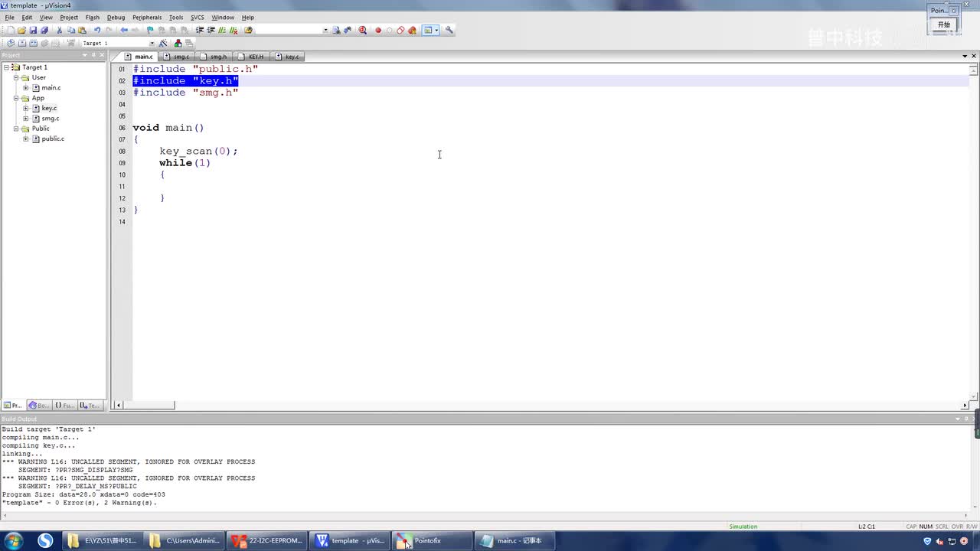Open the window layout dropdown button
The width and height of the screenshot is (980, 551).
[x=431, y=31]
